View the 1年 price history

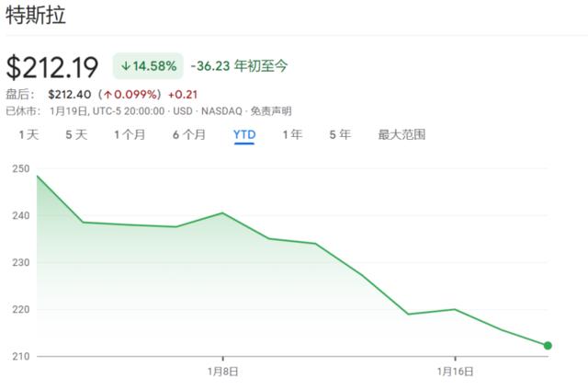point(292,134)
